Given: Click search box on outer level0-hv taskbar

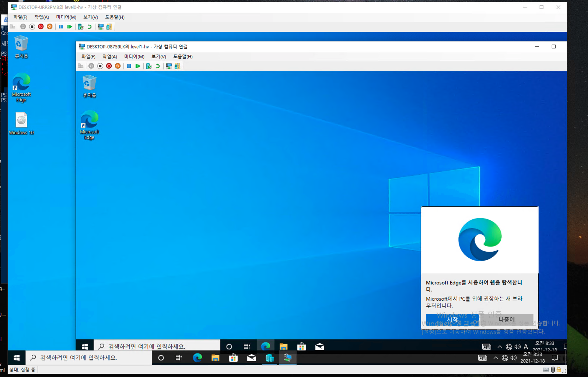Looking at the screenshot, I should point(89,357).
